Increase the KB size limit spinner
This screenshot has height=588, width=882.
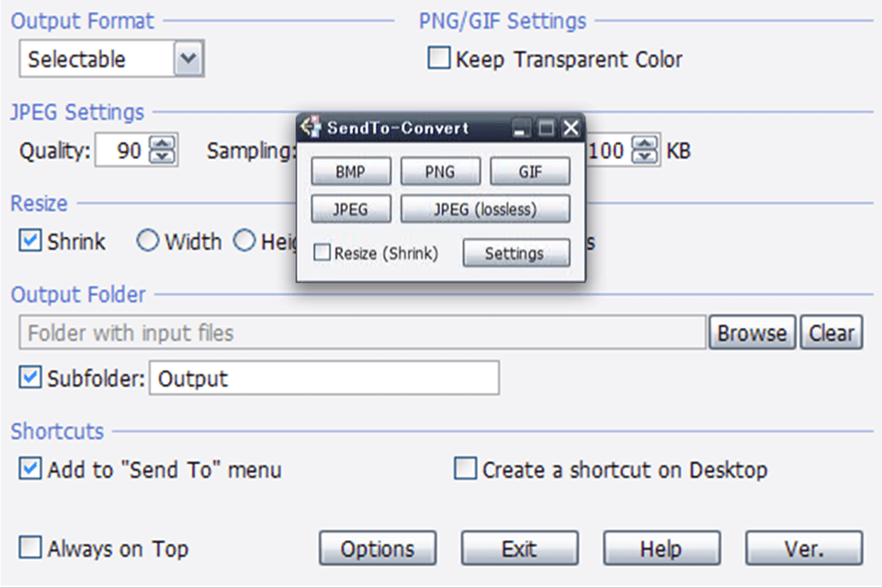pos(645,143)
